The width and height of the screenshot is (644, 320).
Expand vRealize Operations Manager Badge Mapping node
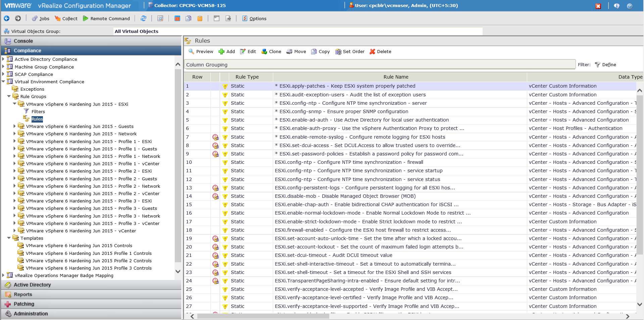click(3, 275)
